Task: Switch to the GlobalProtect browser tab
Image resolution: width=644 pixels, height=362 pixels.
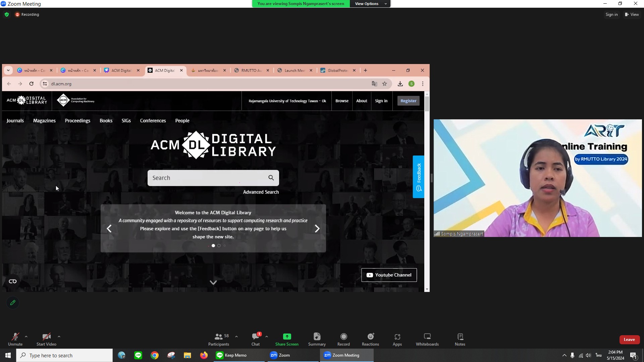Action: click(338, 70)
